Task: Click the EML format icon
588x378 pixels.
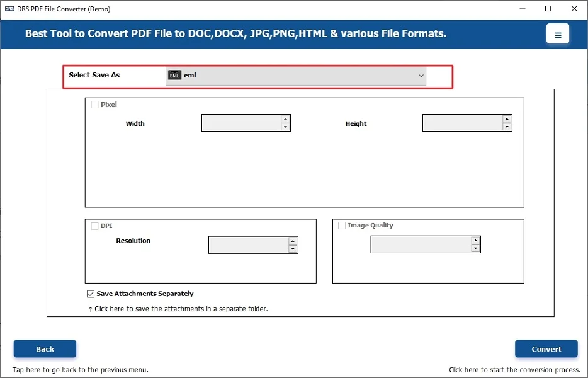Action: click(174, 76)
